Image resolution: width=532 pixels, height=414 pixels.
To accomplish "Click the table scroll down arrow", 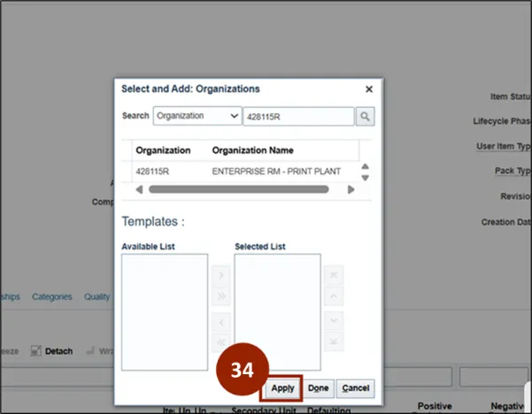I will pyautogui.click(x=365, y=178).
